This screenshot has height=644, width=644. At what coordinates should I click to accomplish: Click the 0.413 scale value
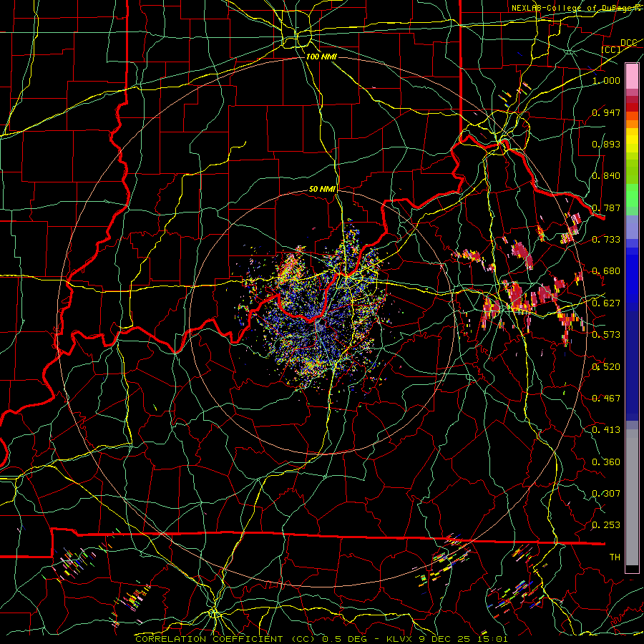[x=606, y=430]
